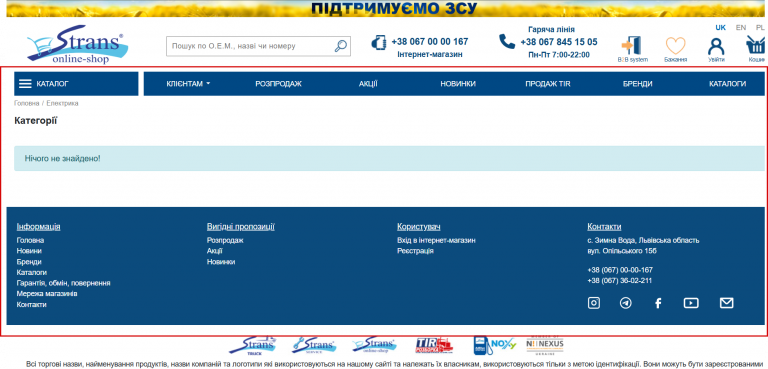Click the Вигідні пропозиції footer heading
Screen dimensions: 768x369
click(x=240, y=226)
